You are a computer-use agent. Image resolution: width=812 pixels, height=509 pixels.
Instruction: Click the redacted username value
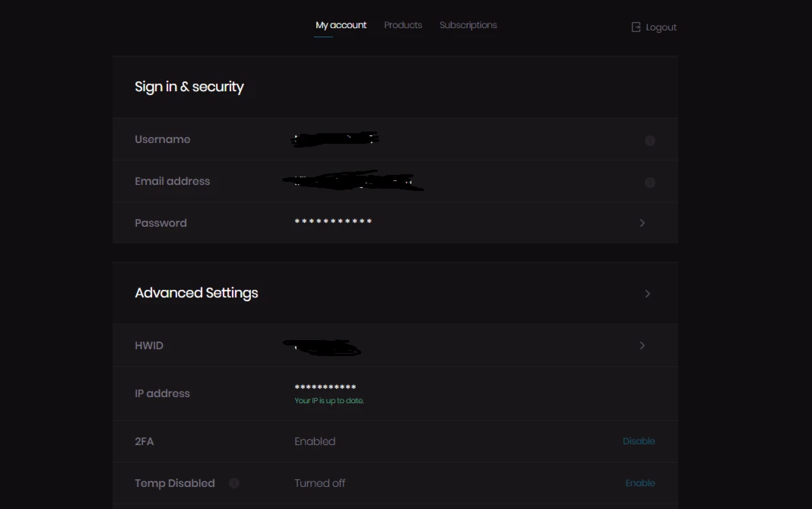point(335,139)
